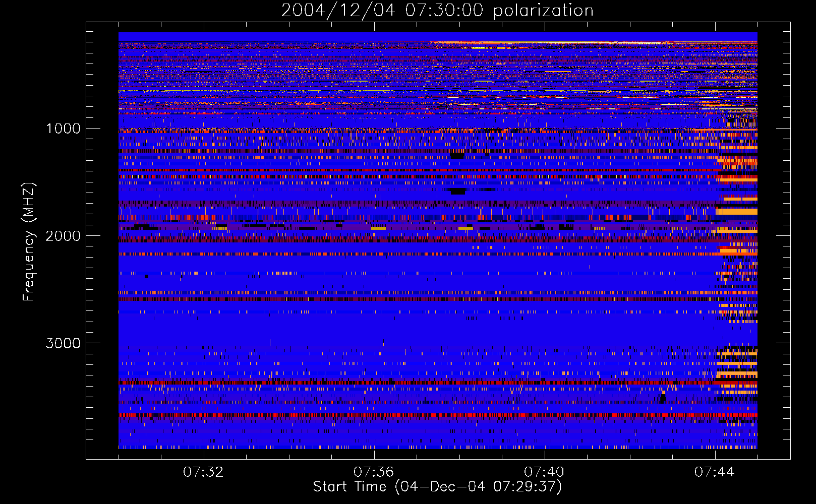Select the 2000 frequency axis label
Screen dimensions: 816x504
(x=63, y=236)
